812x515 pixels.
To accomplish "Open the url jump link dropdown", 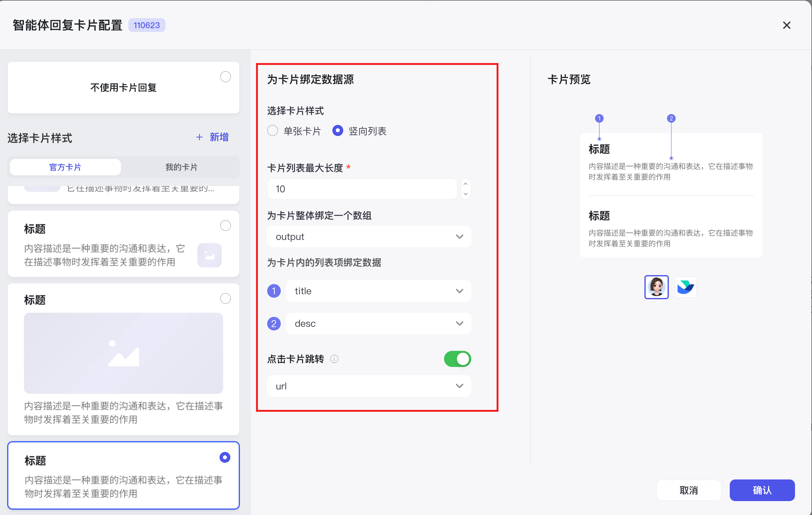I will point(369,386).
